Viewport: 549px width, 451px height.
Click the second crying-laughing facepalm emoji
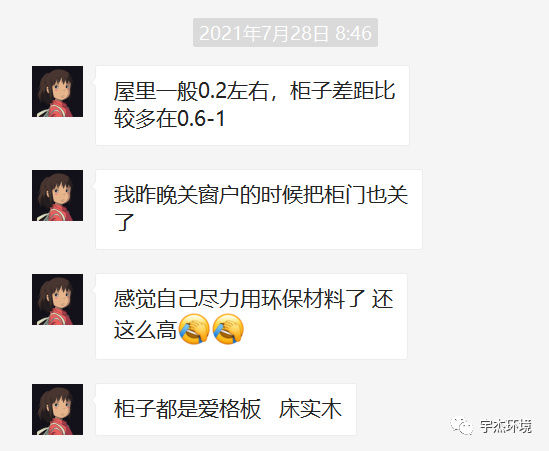point(228,329)
